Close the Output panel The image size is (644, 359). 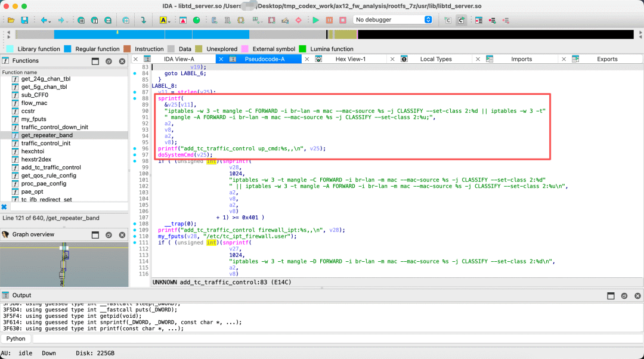[637, 296]
